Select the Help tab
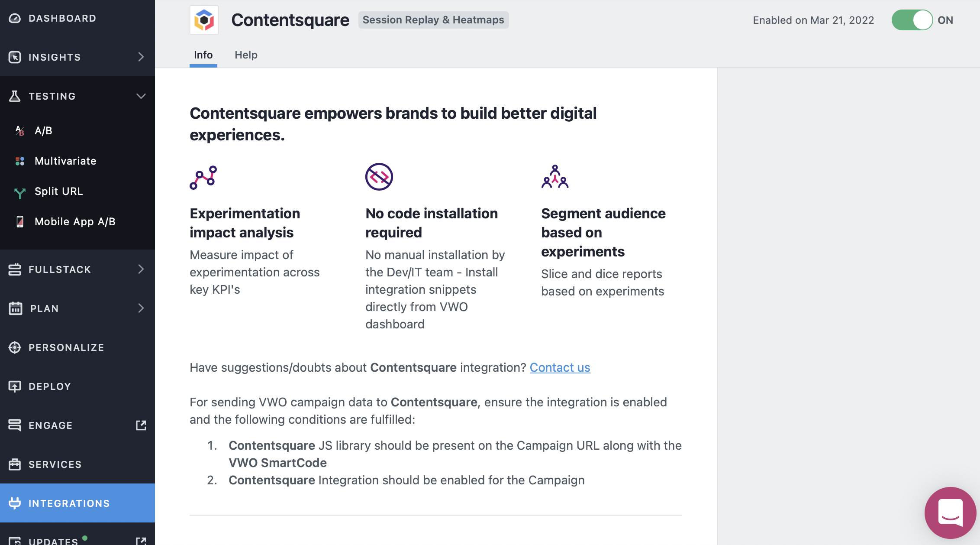Screen dimensions: 980x545 point(246,54)
